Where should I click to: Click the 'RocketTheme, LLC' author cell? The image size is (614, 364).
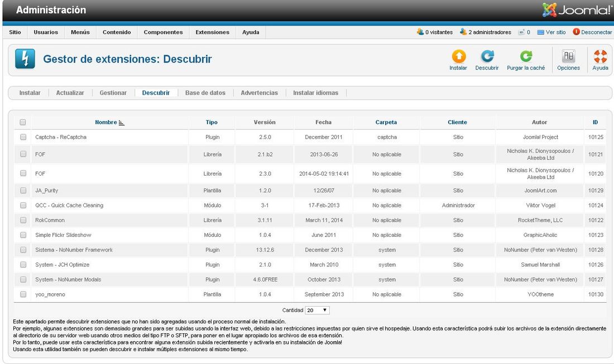(540, 220)
